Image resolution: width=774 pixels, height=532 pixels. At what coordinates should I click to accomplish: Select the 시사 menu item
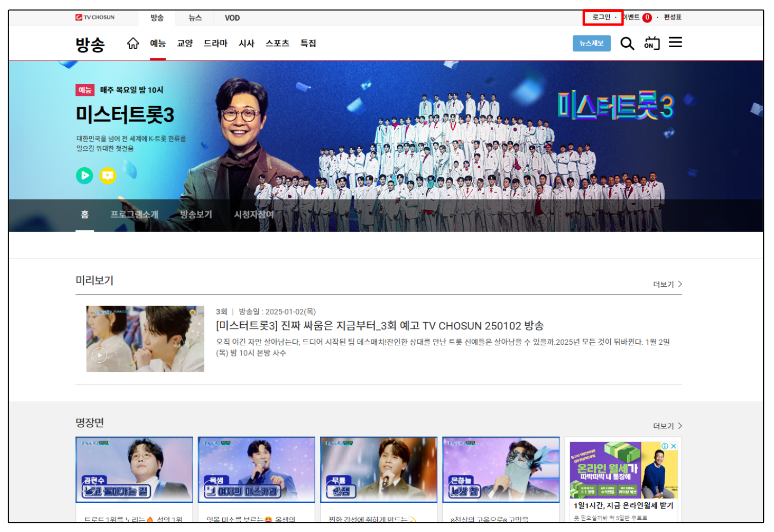point(246,44)
